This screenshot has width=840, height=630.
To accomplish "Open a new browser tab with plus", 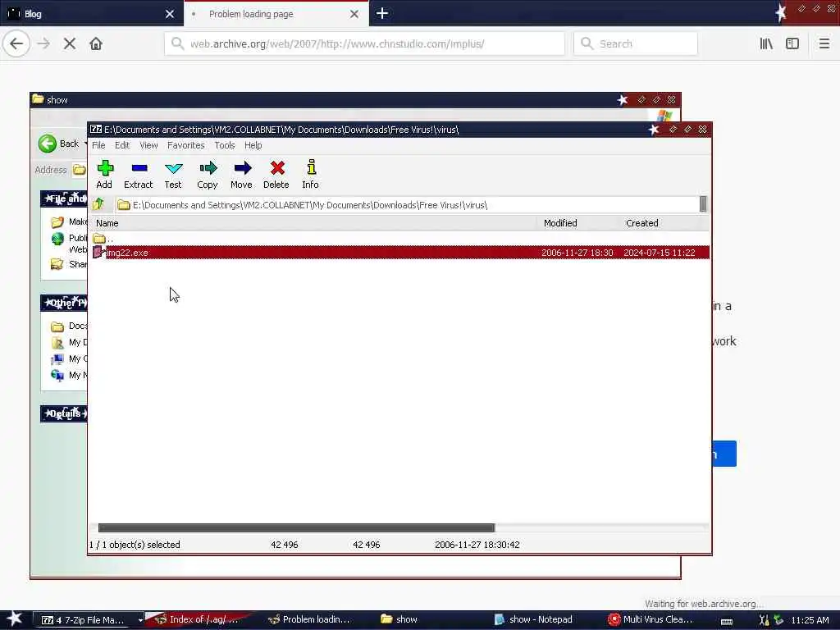I will coord(382,13).
